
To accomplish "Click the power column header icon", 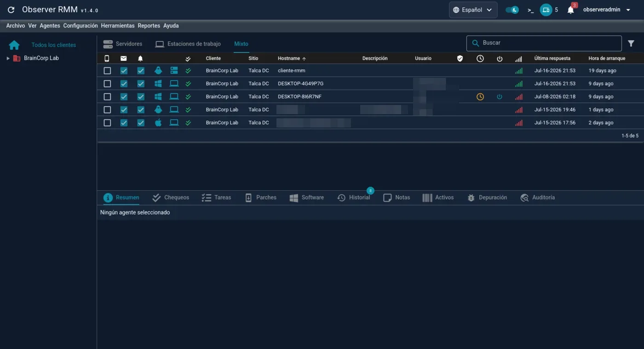I will 500,58.
